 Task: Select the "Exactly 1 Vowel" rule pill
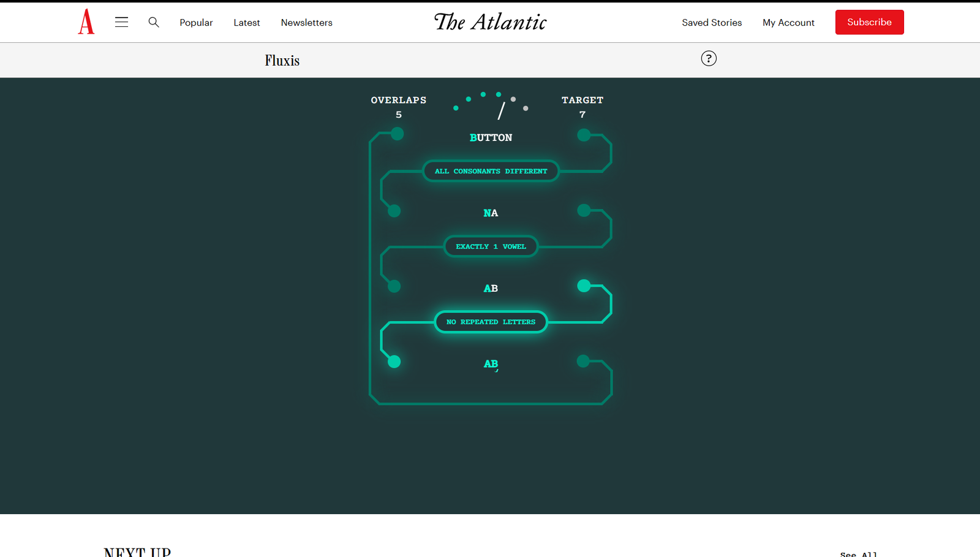pos(491,246)
